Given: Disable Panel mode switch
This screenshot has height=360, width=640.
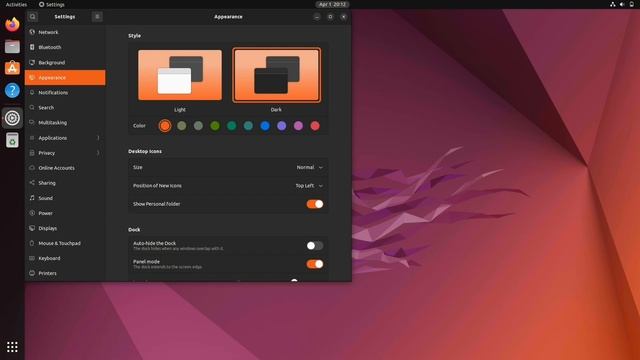Looking at the screenshot, I should 315,264.
